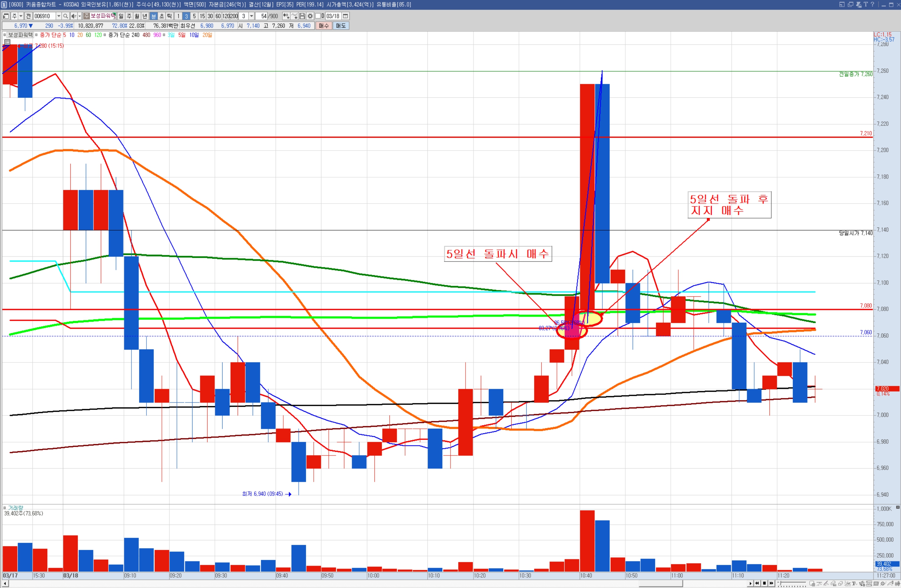The image size is (901, 588).
Task: Switch to the 일 daily chart tab
Action: [x=121, y=16]
